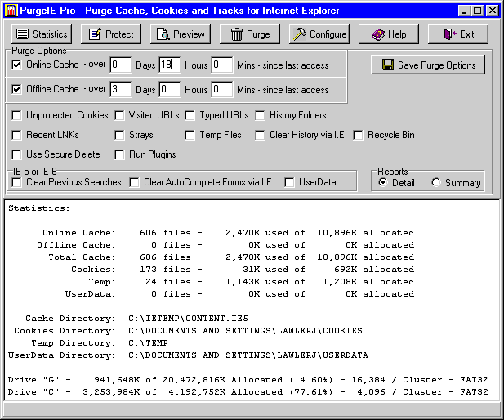Uncheck the Online Cache checkbox
This screenshot has width=504, height=420.
(x=16, y=65)
